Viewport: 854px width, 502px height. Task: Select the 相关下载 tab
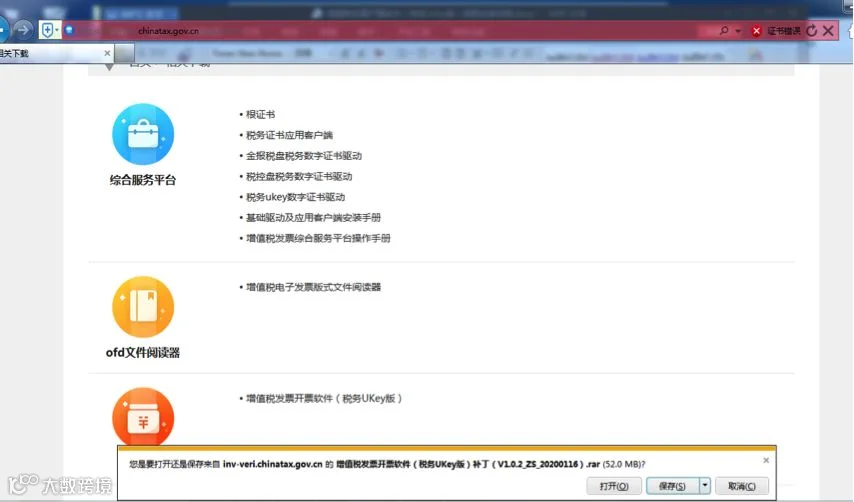click(54, 53)
